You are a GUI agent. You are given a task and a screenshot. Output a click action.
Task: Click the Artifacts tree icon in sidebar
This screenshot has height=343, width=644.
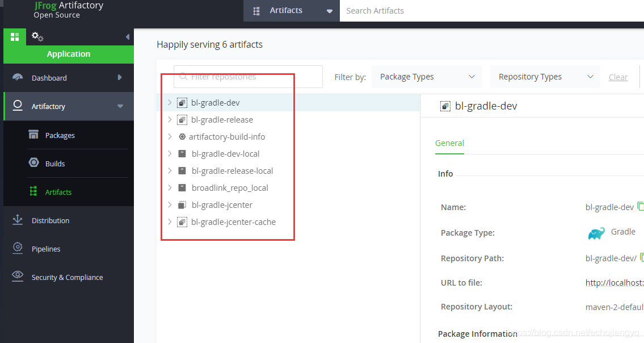coord(33,191)
